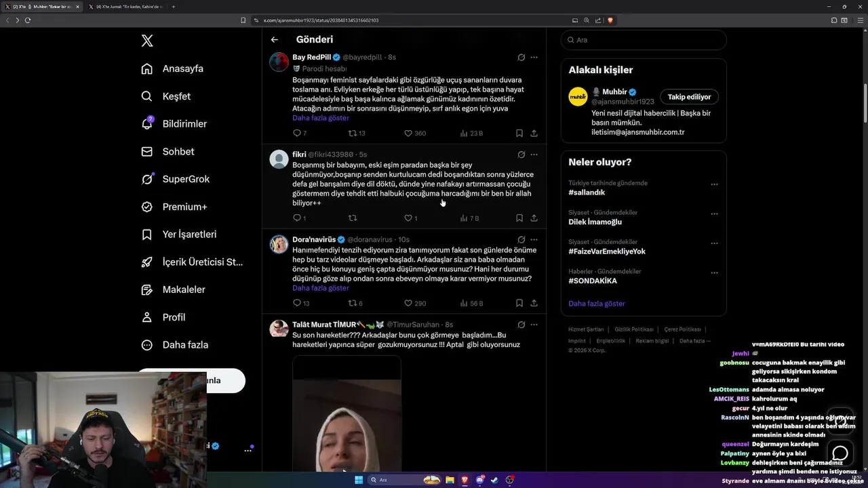This screenshot has width=868, height=488.
Task: Click the back arrow beside Gönderi
Action: [275, 39]
